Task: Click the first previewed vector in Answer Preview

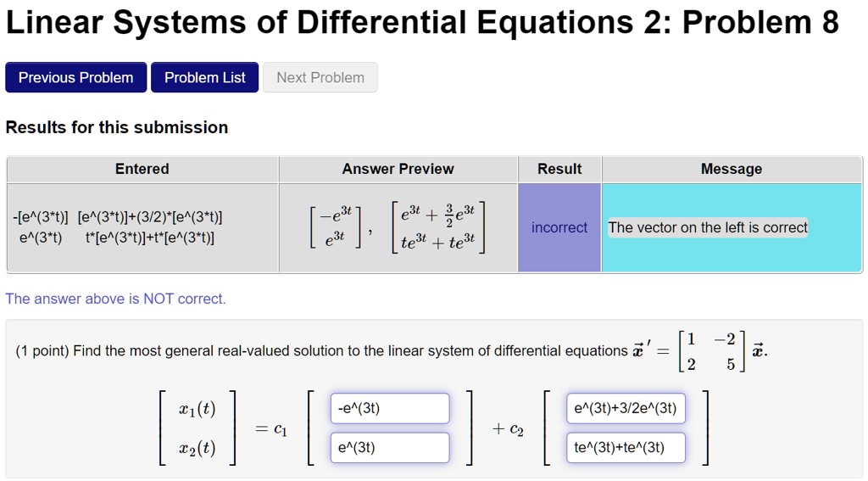Action: 338,227
